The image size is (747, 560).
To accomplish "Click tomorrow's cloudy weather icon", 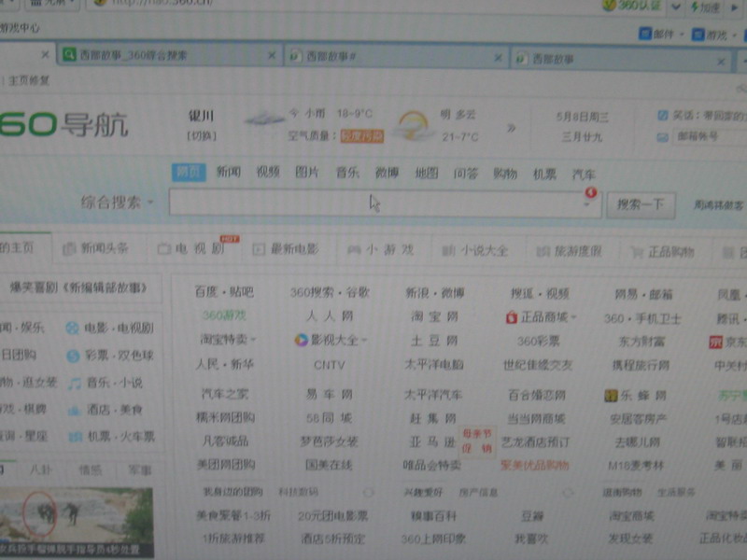I will (414, 126).
